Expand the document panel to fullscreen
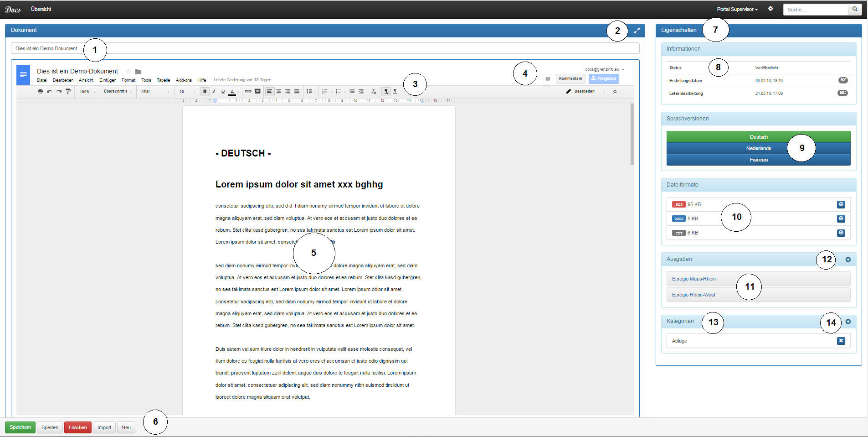 [x=637, y=31]
